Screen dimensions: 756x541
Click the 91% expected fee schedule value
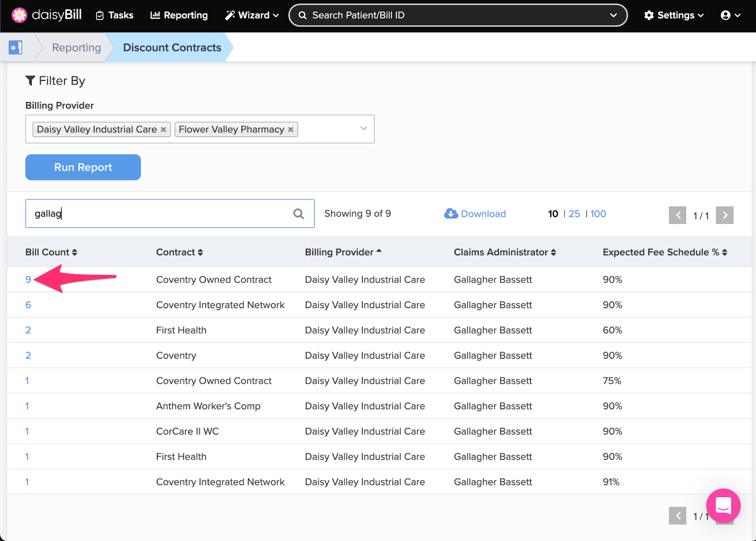pos(611,482)
